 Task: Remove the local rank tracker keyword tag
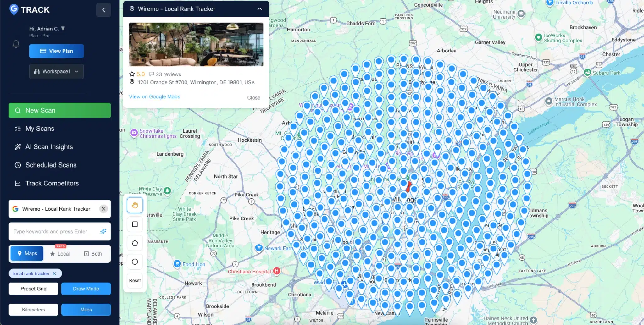click(54, 273)
